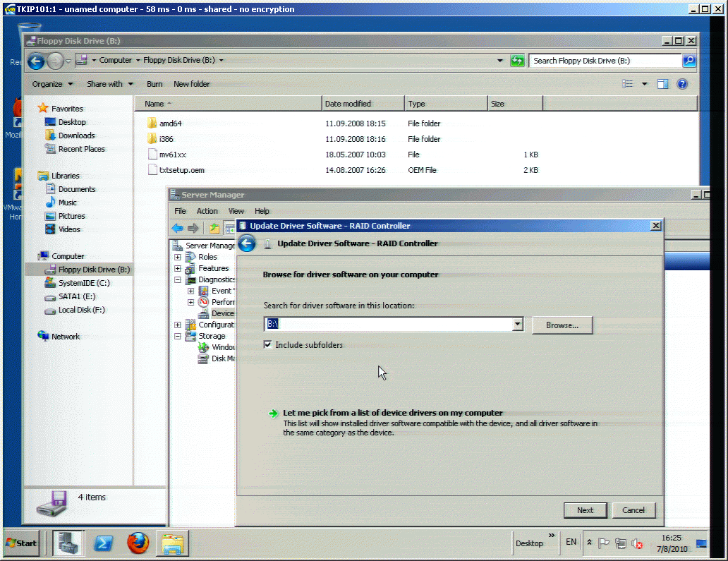Expand Configuration node in Server Manager
Image resolution: width=728 pixels, height=561 pixels.
[x=177, y=325]
